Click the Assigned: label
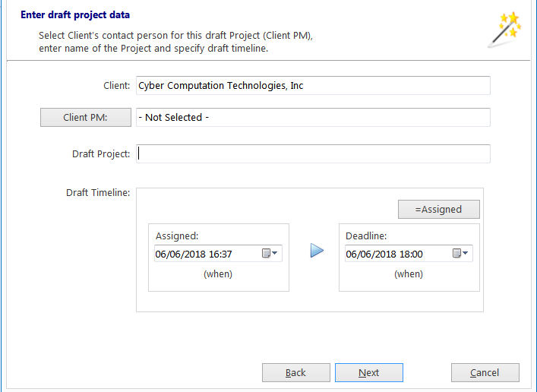Image resolution: width=537 pixels, height=392 pixels. [x=177, y=236]
